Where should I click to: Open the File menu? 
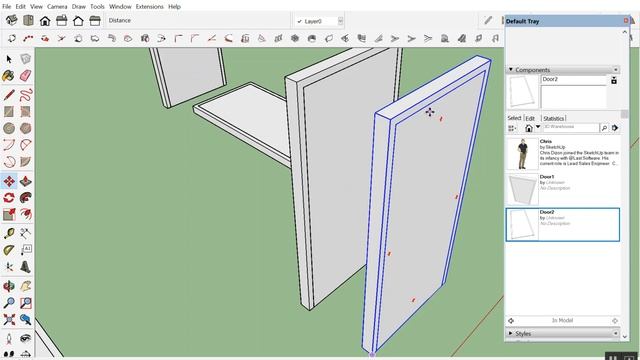pyautogui.click(x=7, y=7)
